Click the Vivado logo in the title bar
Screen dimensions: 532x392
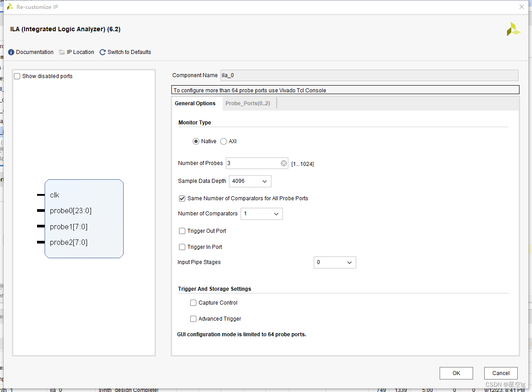(11, 7)
